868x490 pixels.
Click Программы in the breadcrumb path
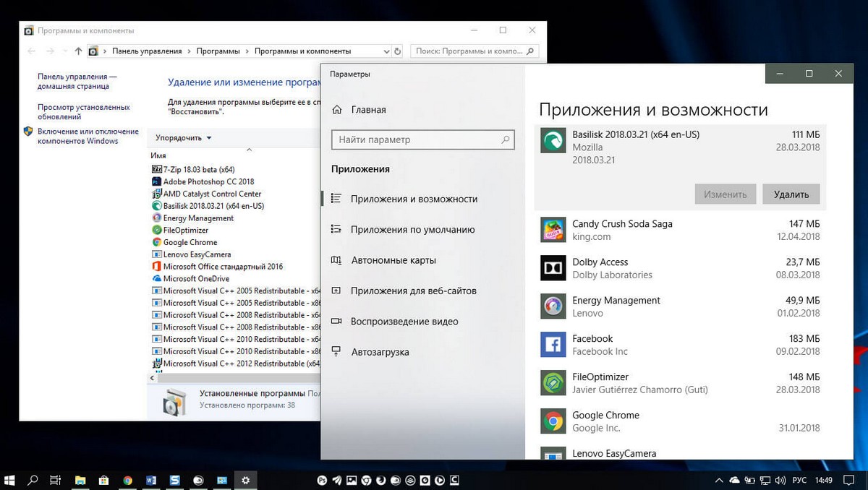coord(219,51)
